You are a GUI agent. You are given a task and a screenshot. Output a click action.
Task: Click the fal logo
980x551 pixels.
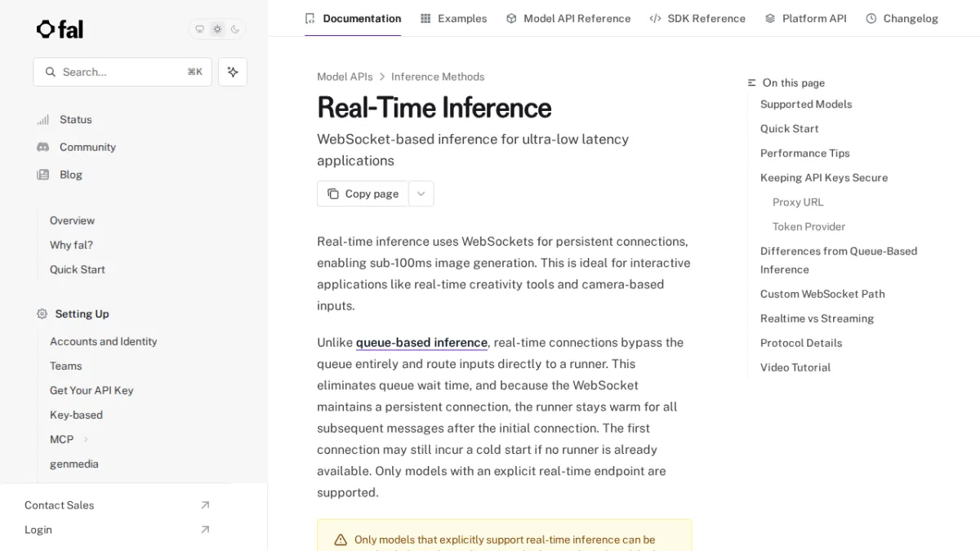click(x=60, y=29)
